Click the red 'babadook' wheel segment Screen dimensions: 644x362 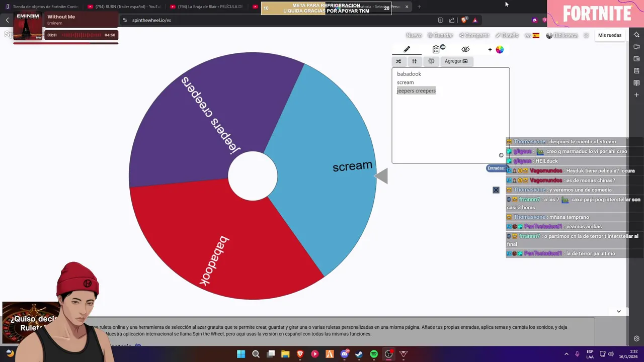(x=221, y=241)
